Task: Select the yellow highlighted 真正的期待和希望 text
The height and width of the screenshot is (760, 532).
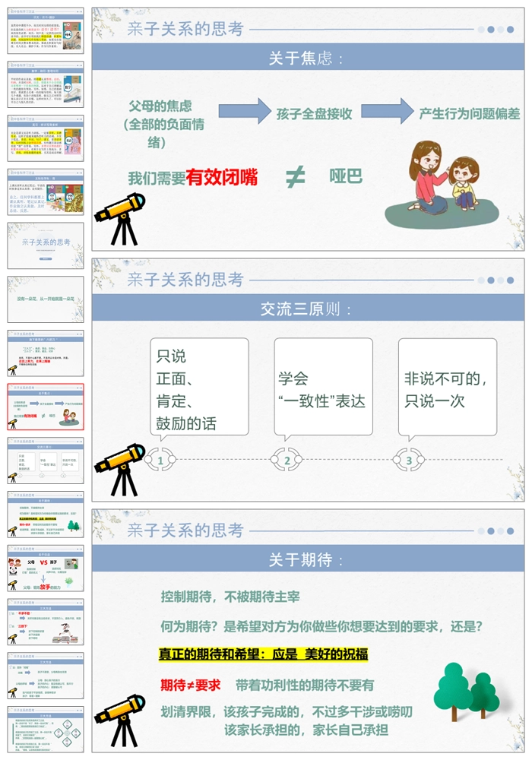Action: (264, 654)
